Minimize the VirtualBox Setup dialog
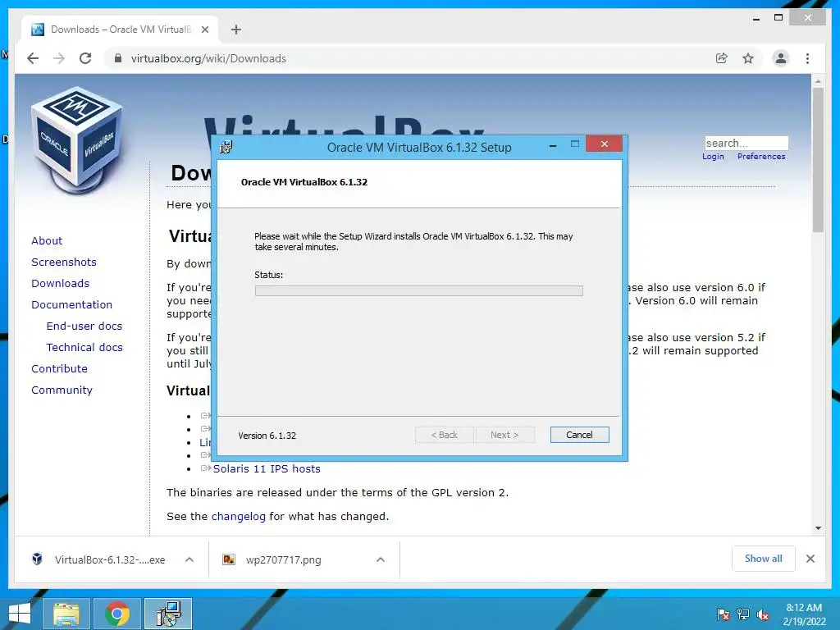Viewport: 840px width, 630px height. coord(552,144)
